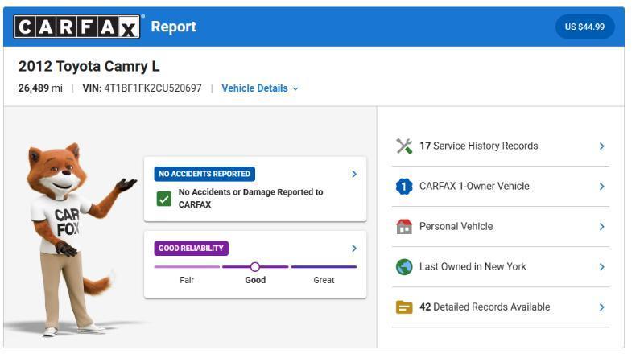
Task: Expand the Detailed Records Available chevron
Action: click(601, 307)
